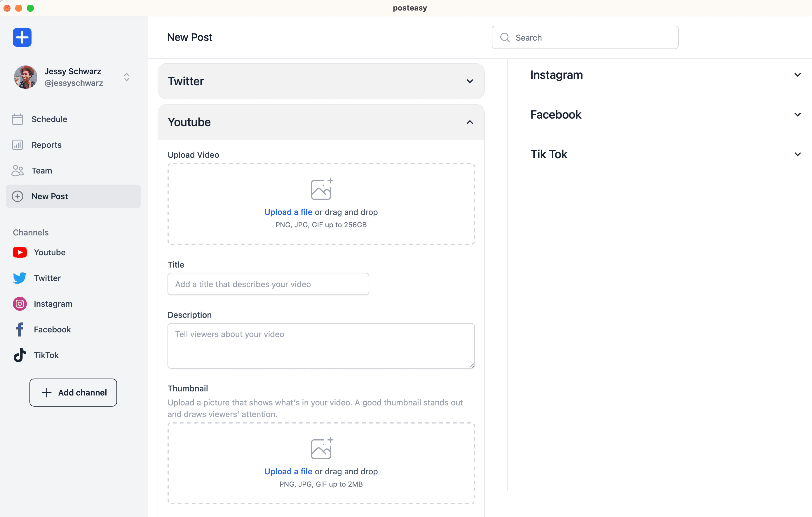Click the TikTok channel icon
Image resolution: width=812 pixels, height=517 pixels.
[x=20, y=355]
